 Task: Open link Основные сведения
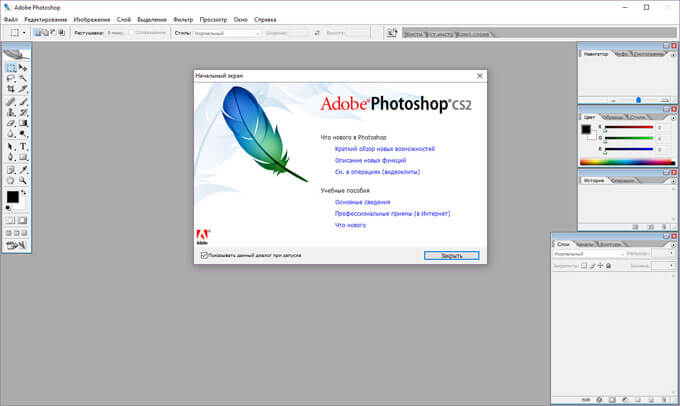(x=363, y=202)
